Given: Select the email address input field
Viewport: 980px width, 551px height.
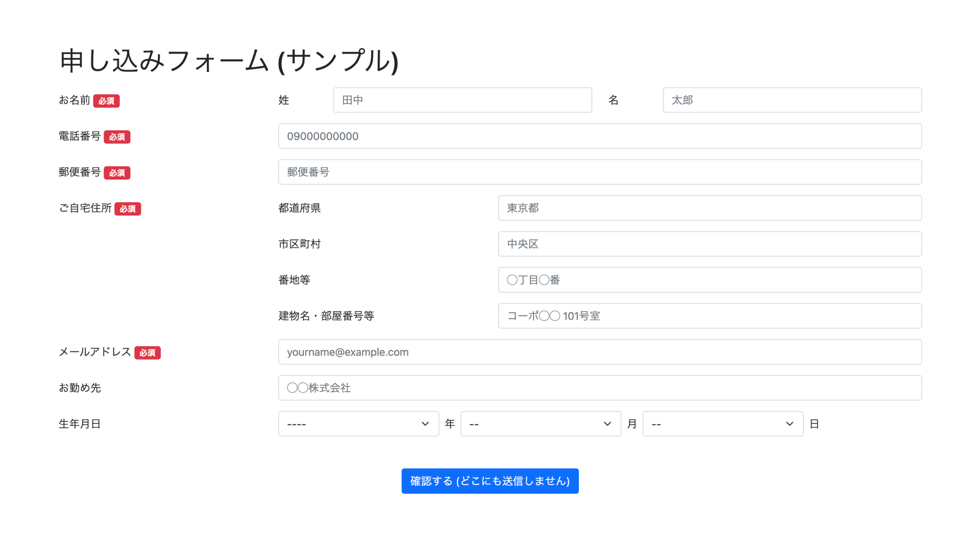Looking at the screenshot, I should (600, 352).
